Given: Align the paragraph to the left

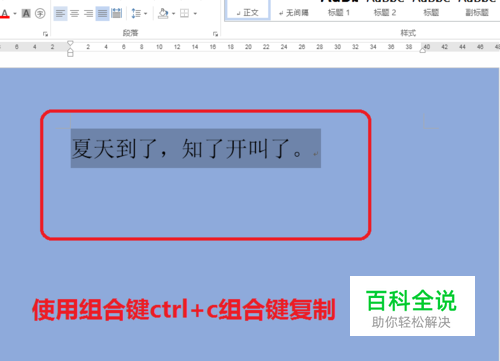Looking at the screenshot, I should pyautogui.click(x=60, y=14).
